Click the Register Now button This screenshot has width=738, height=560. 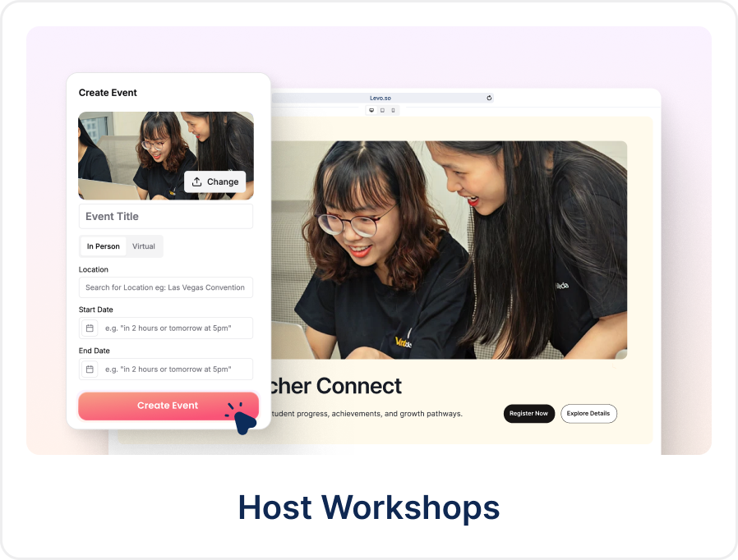[528, 413]
